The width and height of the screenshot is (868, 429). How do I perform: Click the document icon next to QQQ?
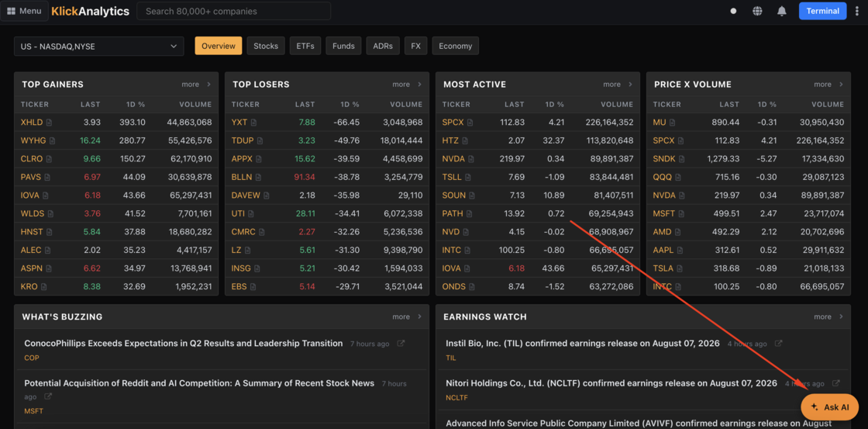677,178
